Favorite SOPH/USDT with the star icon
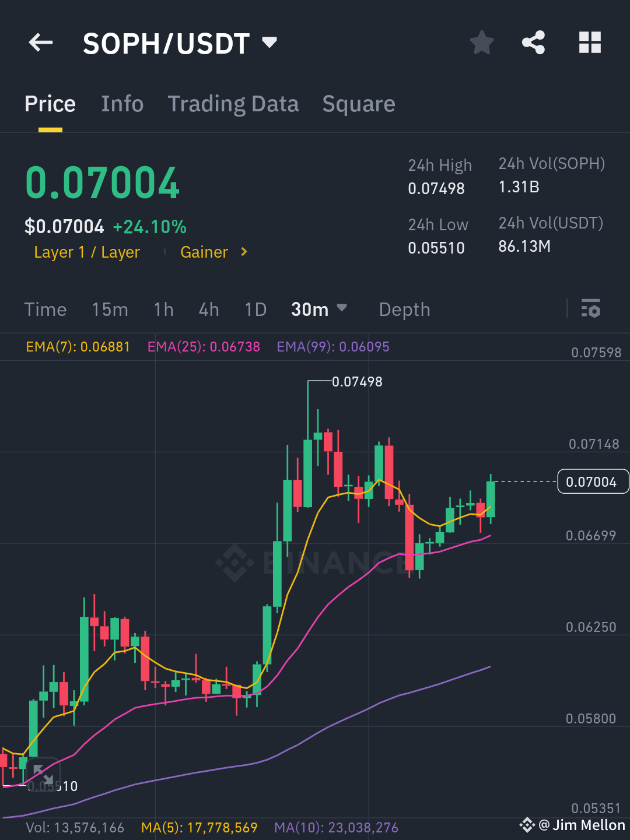Image resolution: width=630 pixels, height=840 pixels. pyautogui.click(x=482, y=42)
